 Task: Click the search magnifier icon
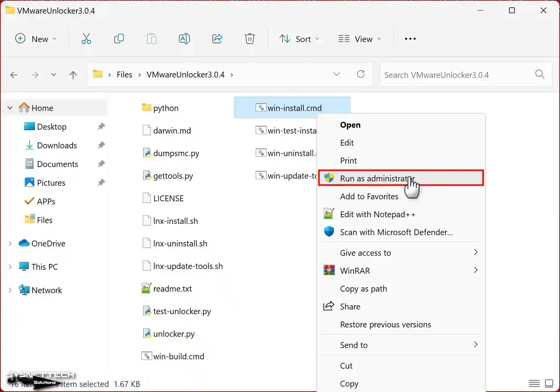pyautogui.click(x=540, y=74)
